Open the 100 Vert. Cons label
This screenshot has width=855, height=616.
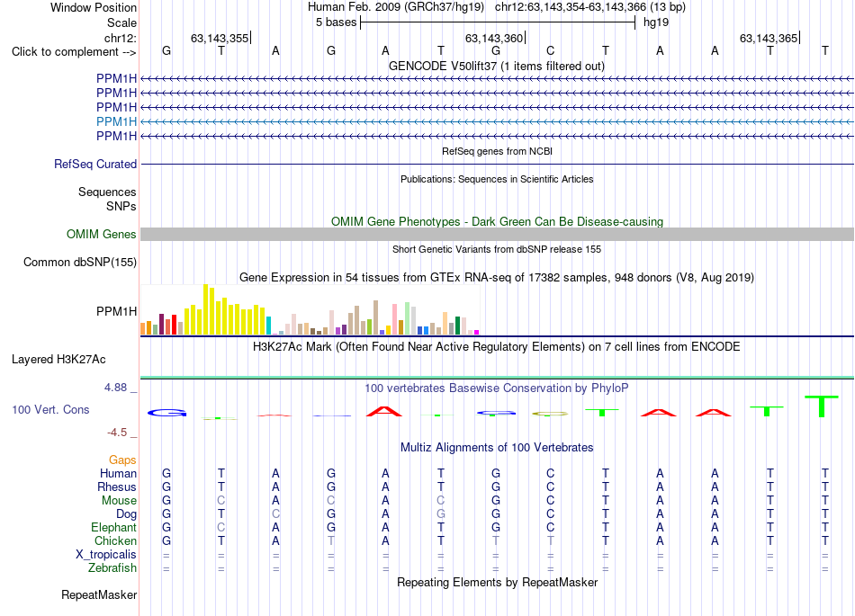point(50,409)
